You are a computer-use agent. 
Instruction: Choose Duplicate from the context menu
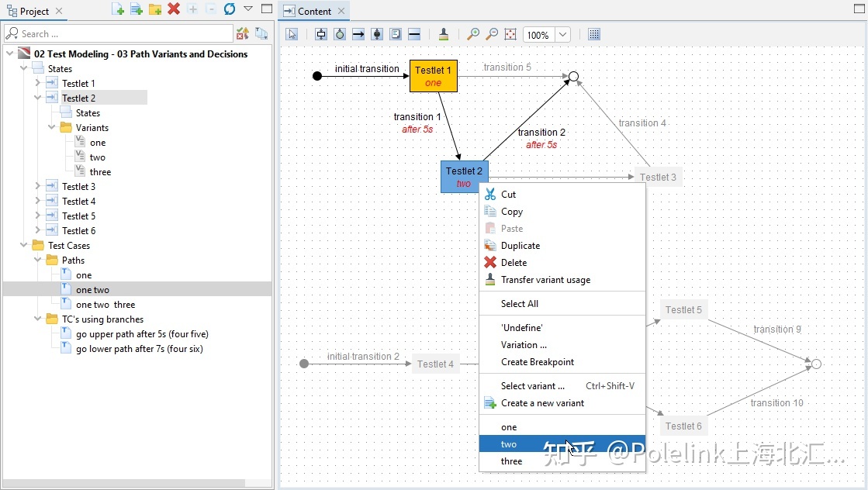(x=562, y=246)
